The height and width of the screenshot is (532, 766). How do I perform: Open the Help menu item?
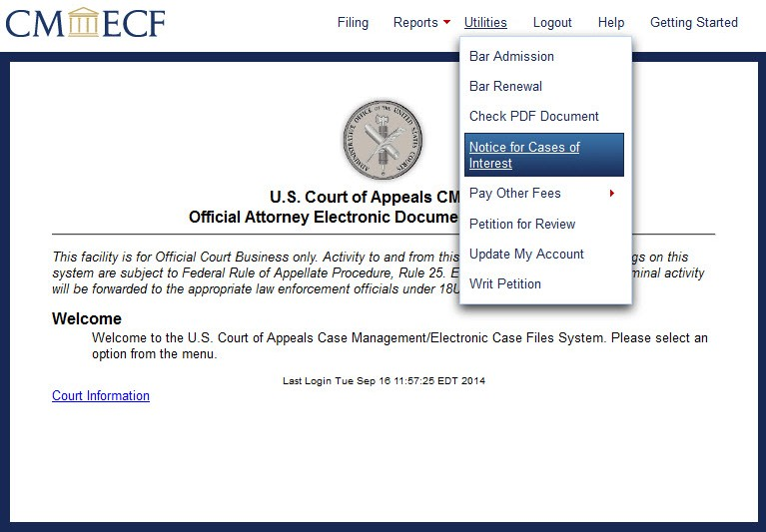(611, 22)
